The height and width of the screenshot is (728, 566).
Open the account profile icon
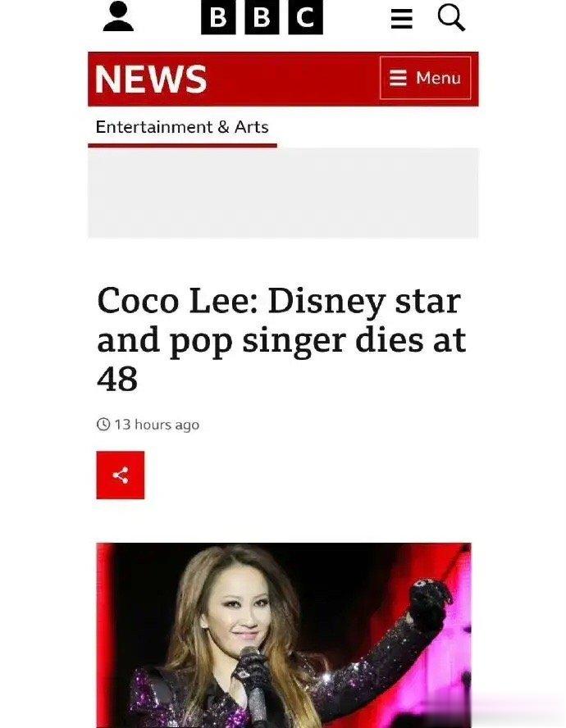(x=118, y=16)
